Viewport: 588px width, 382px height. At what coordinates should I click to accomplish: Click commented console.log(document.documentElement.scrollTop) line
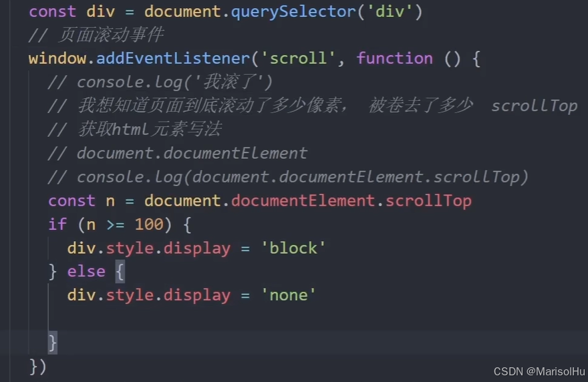(288, 177)
